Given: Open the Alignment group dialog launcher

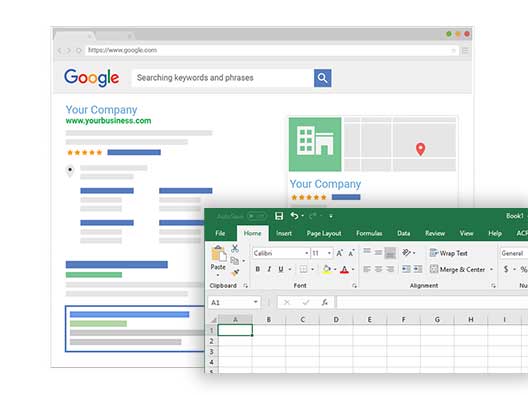Looking at the screenshot, I should pos(493,286).
